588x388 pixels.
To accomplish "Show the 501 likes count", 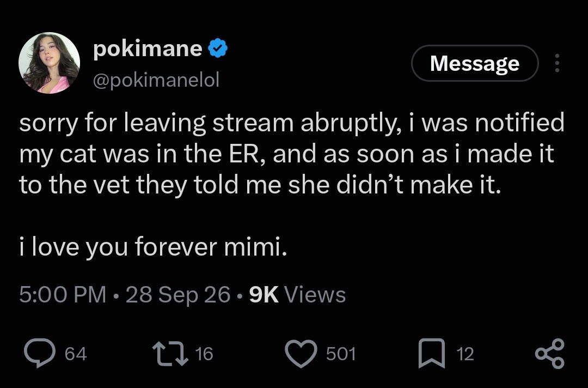I will 341,354.
